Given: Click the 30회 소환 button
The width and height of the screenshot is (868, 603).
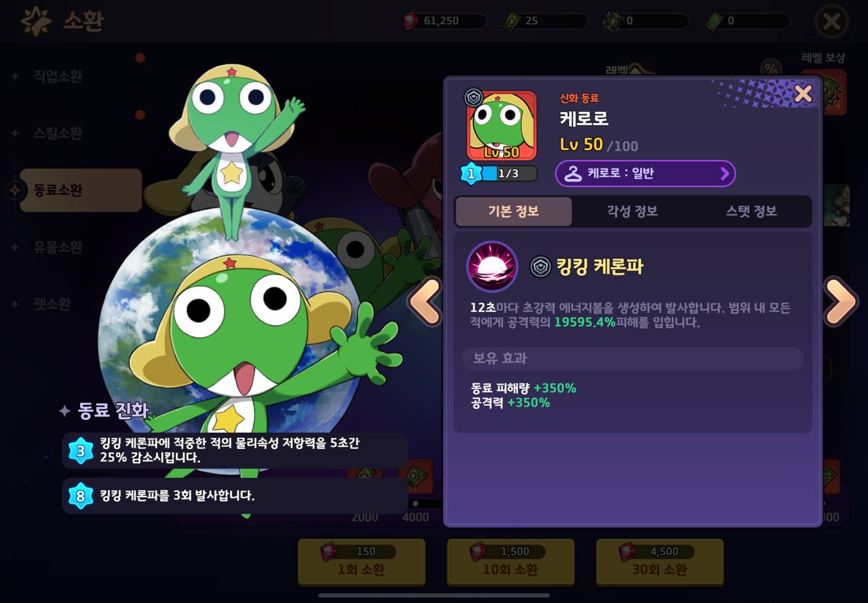Looking at the screenshot, I should tap(659, 562).
